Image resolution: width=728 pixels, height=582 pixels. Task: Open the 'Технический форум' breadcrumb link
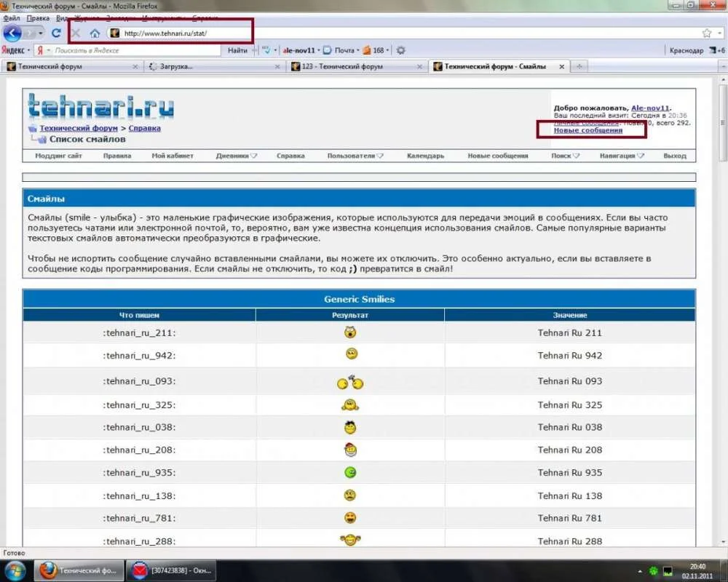click(x=79, y=128)
